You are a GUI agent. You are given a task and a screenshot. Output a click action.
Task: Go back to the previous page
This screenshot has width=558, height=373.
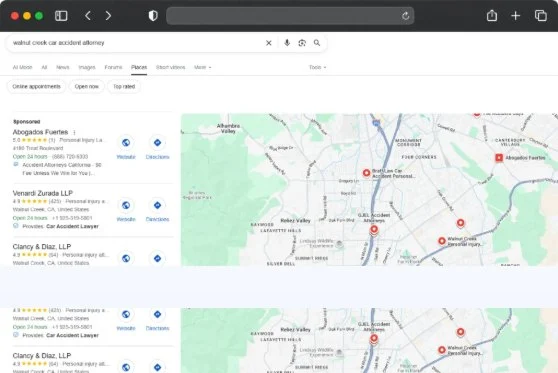pos(88,16)
